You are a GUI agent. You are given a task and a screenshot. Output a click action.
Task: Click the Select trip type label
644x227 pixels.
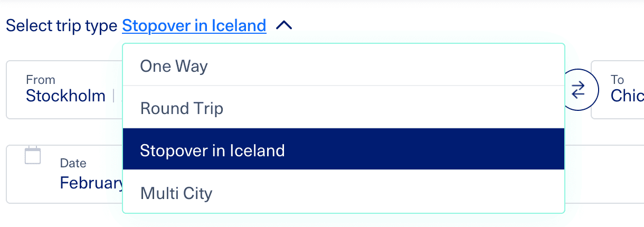point(62,25)
